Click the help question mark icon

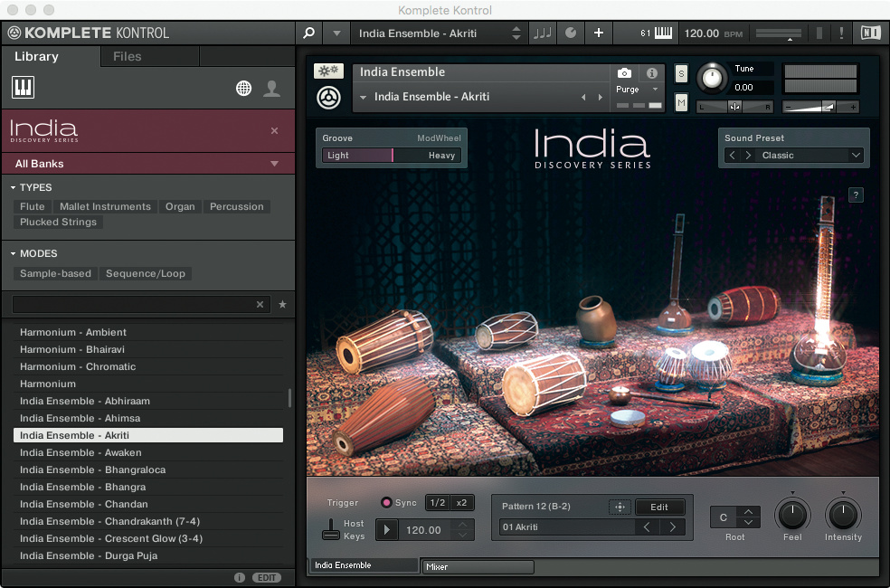tap(857, 194)
